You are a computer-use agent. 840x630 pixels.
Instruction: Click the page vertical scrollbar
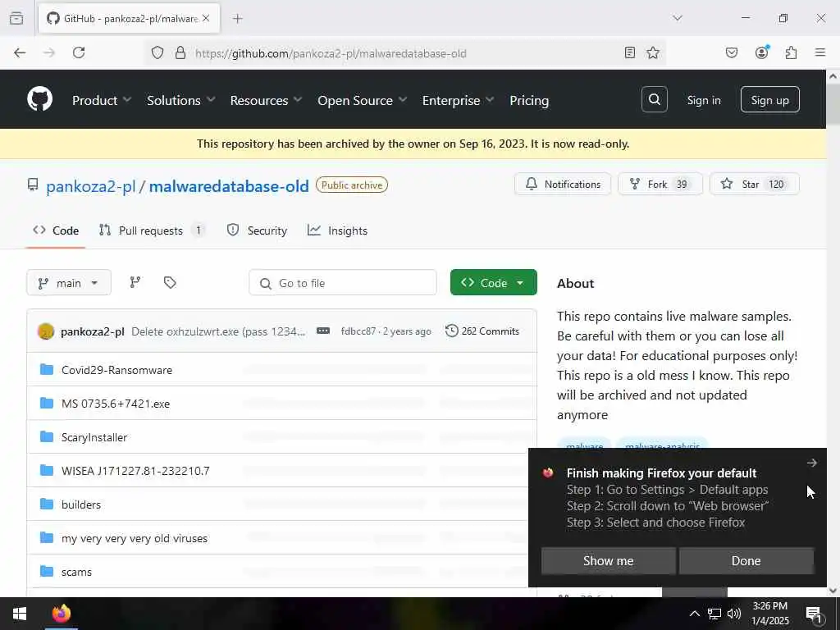tap(833, 332)
